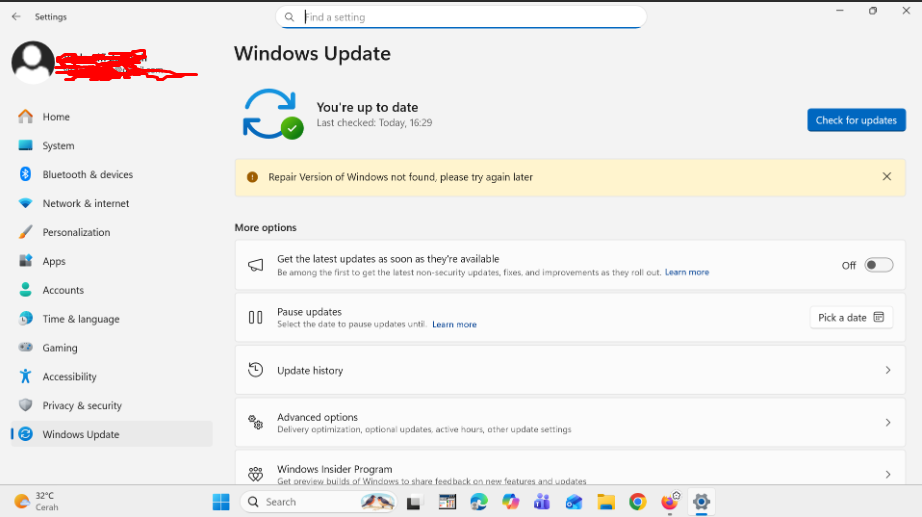This screenshot has width=922, height=517.
Task: Click the Home house icon
Action: click(25, 116)
